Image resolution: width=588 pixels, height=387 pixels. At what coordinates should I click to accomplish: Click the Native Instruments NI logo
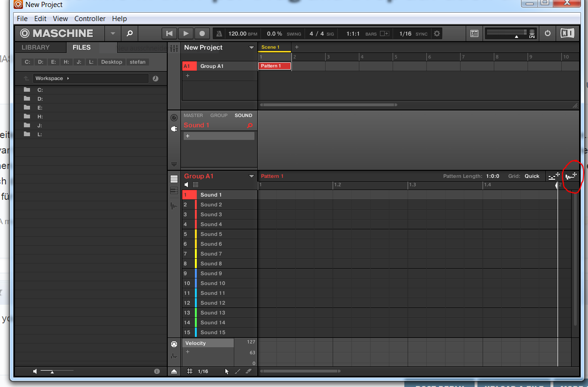pyautogui.click(x=567, y=33)
